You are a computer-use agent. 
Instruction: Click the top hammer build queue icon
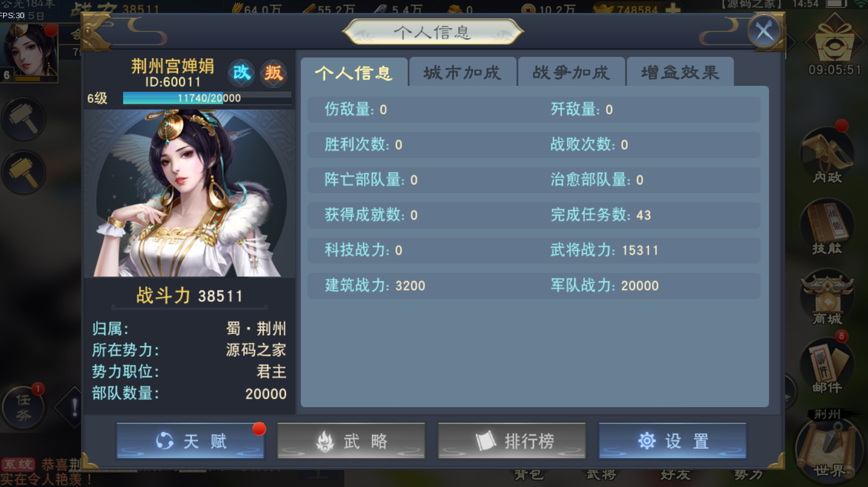point(24,119)
